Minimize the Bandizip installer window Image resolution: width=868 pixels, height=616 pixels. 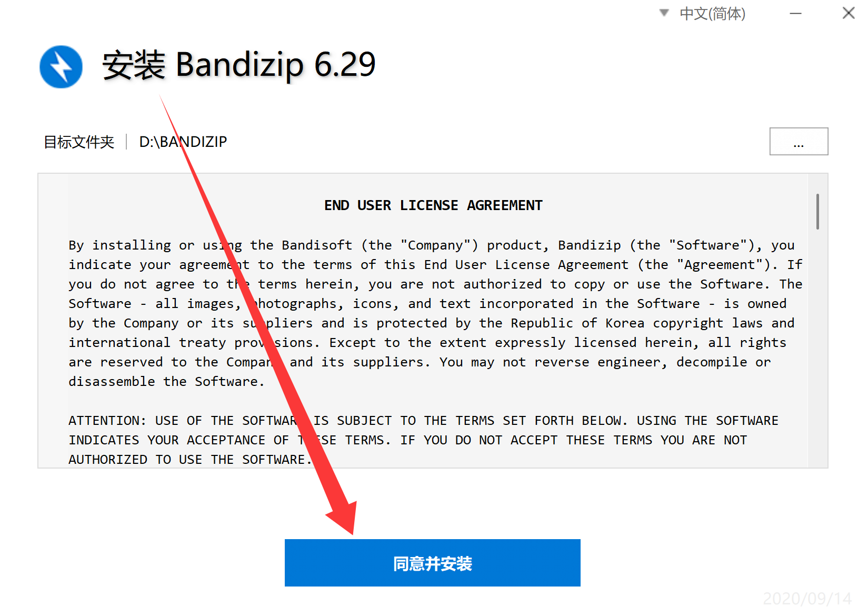coord(795,14)
